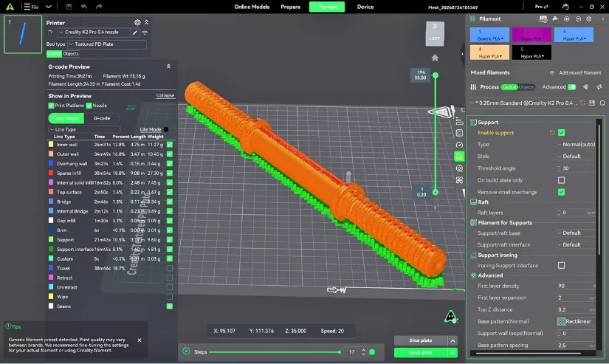Reset the process preset with orange arrow
Viewport: 609px width, 364px height.
tap(582, 103)
